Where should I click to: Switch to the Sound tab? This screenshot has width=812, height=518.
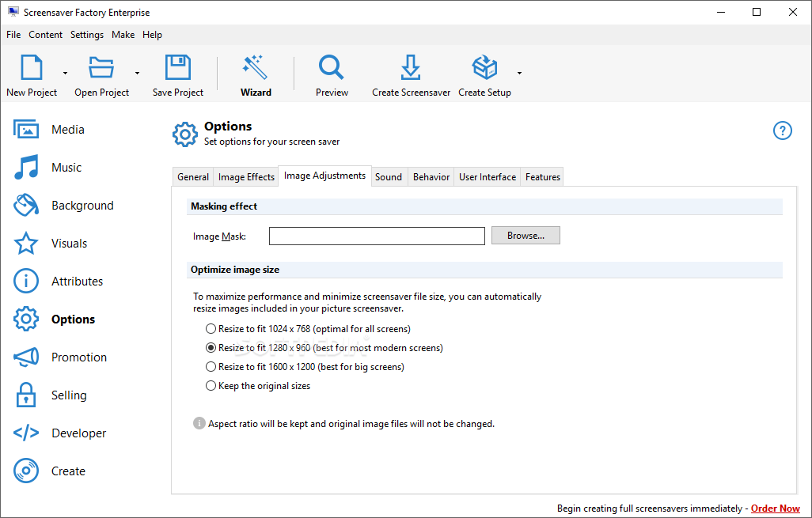389,177
